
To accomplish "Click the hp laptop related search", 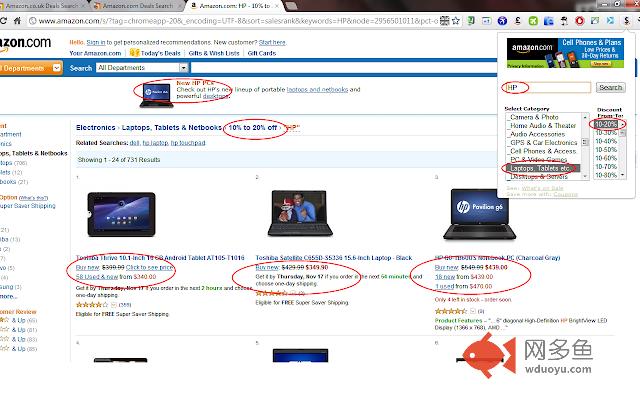I will tap(155, 143).
